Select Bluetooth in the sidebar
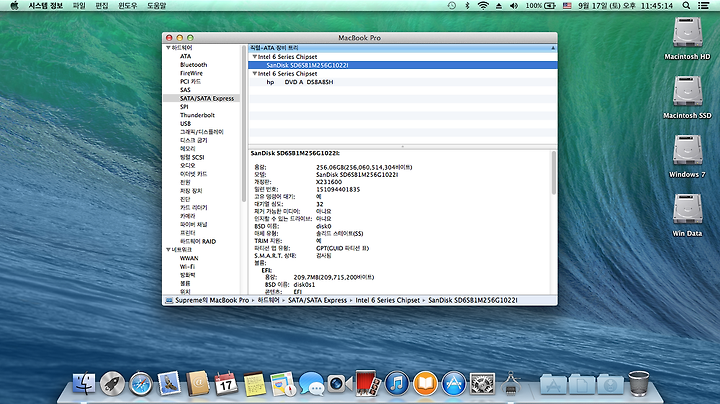This screenshot has width=720, height=404. coord(193,65)
